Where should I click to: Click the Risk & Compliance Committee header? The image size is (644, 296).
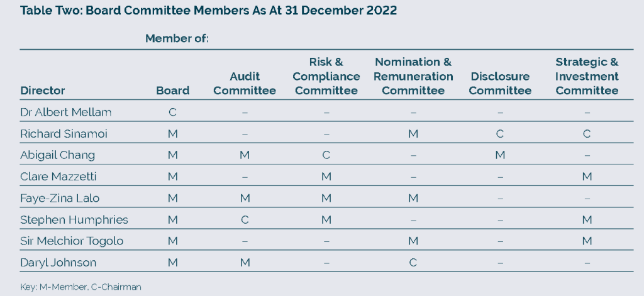coord(326,77)
